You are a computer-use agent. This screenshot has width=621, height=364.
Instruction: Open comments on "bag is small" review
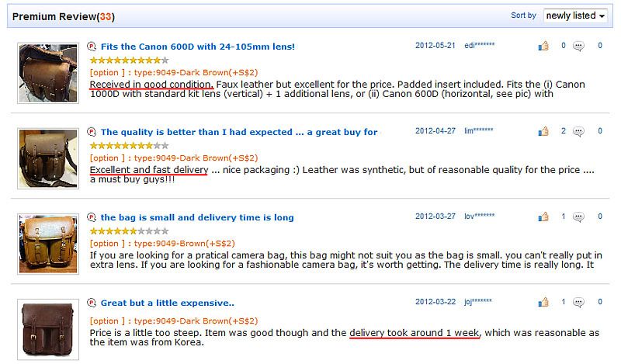click(x=578, y=217)
